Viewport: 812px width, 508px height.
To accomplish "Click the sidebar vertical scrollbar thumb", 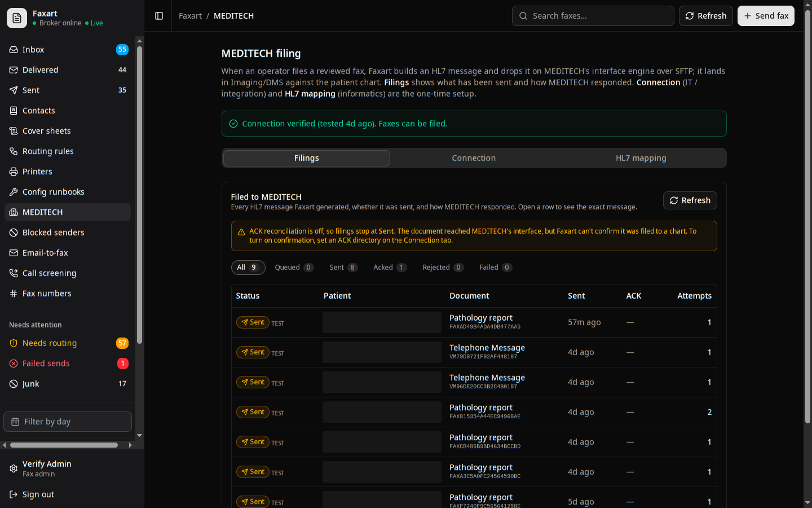I will pyautogui.click(x=139, y=195).
